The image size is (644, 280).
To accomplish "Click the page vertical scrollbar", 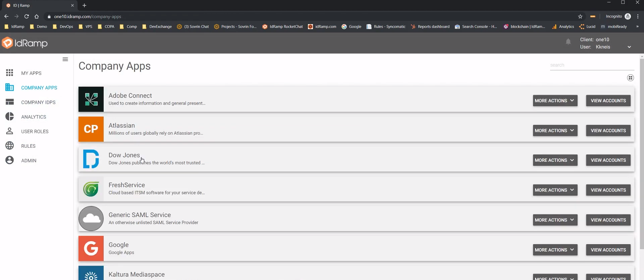I will pos(642,154).
